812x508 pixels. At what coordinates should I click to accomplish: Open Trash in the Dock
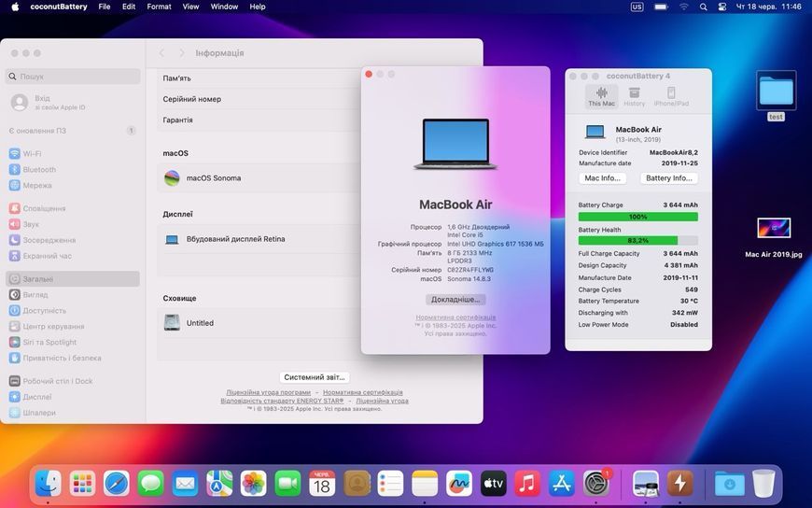(x=763, y=484)
